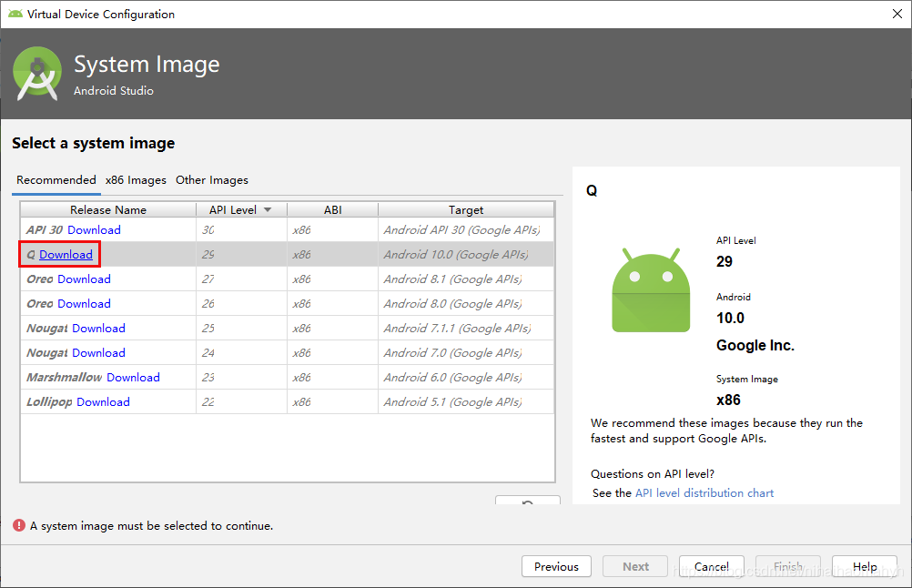Click the Android icon in the title bar
Viewport: 912px width, 588px height.
pos(15,14)
